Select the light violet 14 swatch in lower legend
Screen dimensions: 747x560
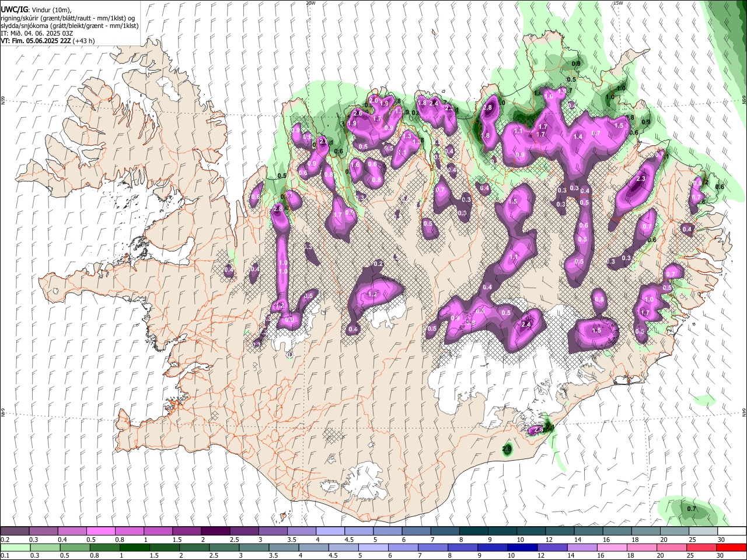[581, 547]
